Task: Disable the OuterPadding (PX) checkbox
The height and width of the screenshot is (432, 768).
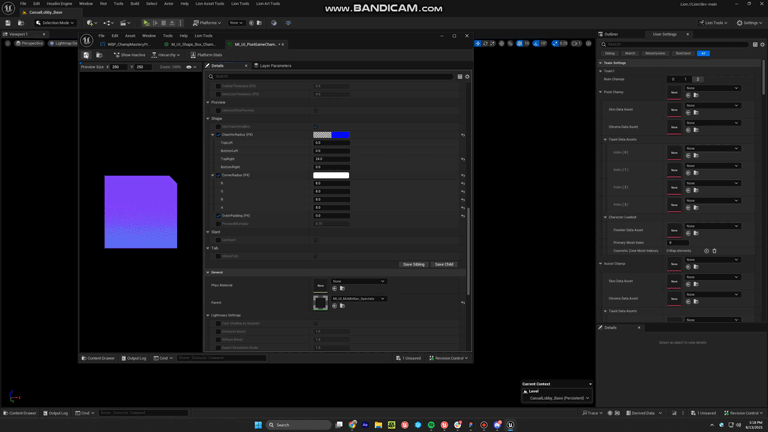Action: click(218, 216)
